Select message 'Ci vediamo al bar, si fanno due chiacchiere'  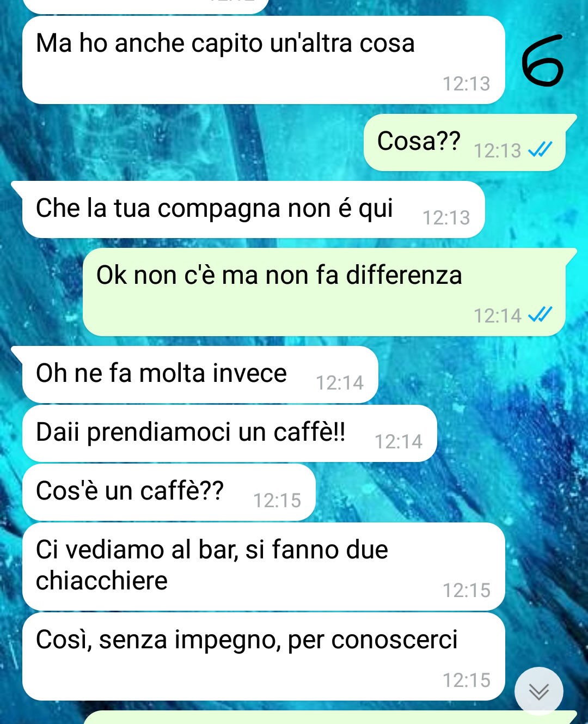(264, 567)
